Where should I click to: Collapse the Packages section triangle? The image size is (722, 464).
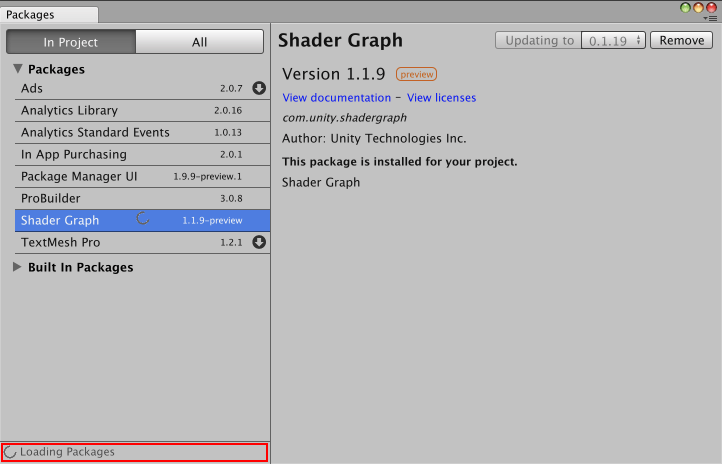[x=18, y=69]
